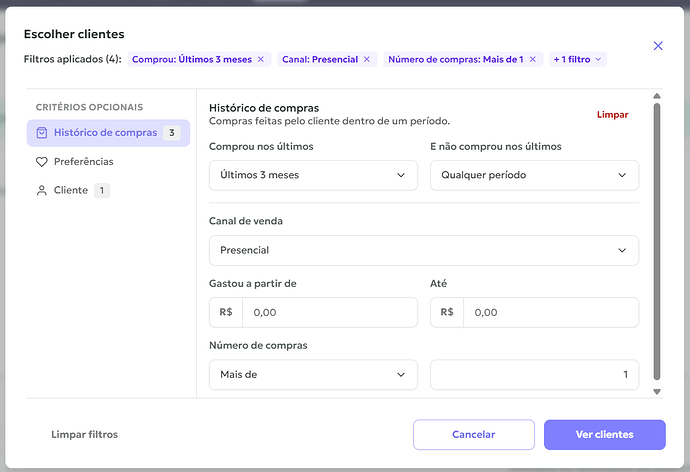Click the vertical scrollbar thumb
Viewport: 690px width, 472px height.
657,241
